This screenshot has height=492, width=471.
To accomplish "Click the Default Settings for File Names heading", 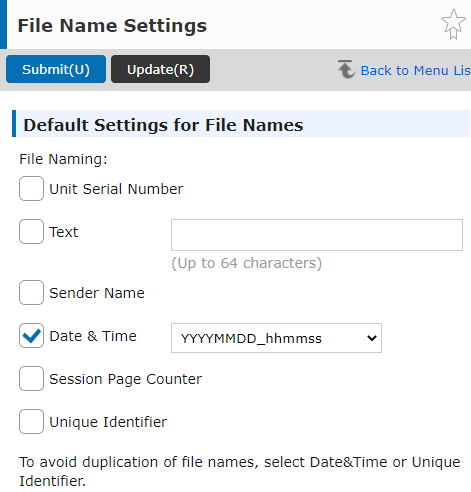I will tap(163, 125).
